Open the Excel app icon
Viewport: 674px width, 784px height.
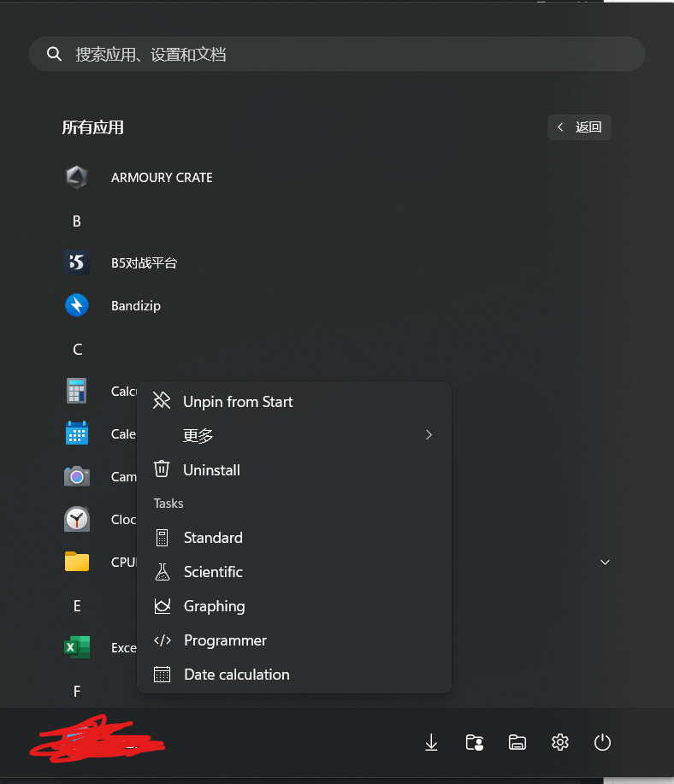click(x=77, y=647)
